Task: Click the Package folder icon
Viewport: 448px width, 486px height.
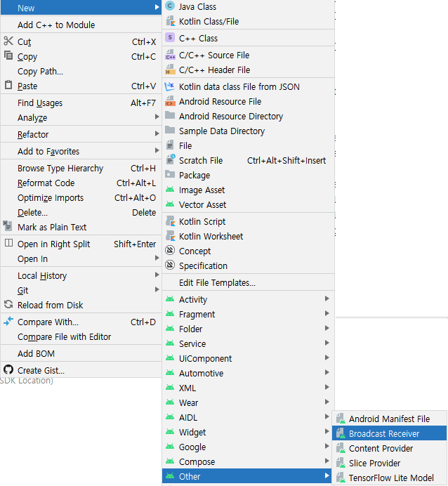Action: (170, 174)
